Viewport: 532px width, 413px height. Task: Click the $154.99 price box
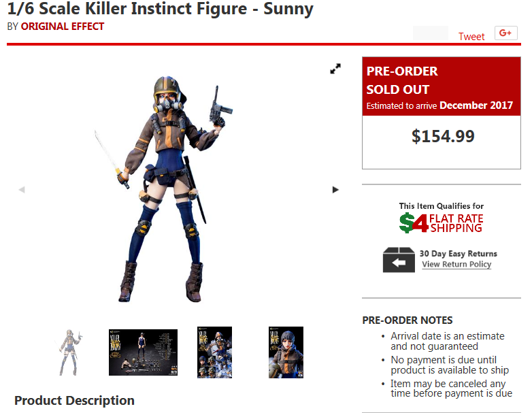coord(442,142)
